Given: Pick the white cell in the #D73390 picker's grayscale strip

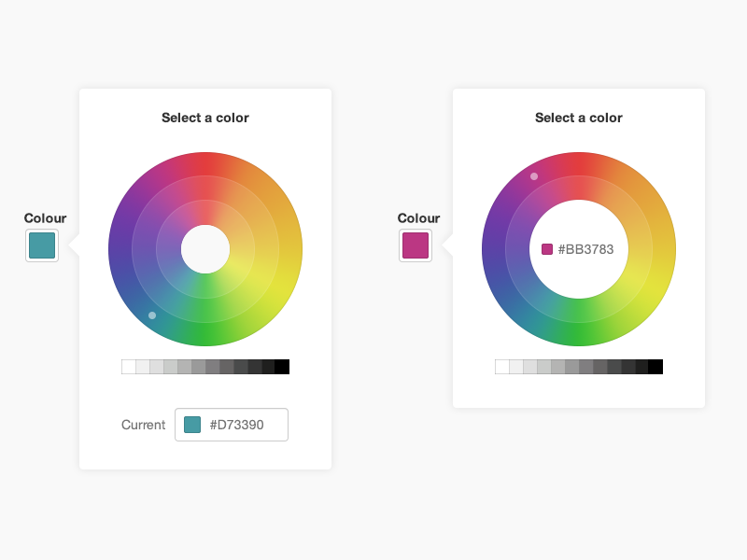Looking at the screenshot, I should click(129, 367).
